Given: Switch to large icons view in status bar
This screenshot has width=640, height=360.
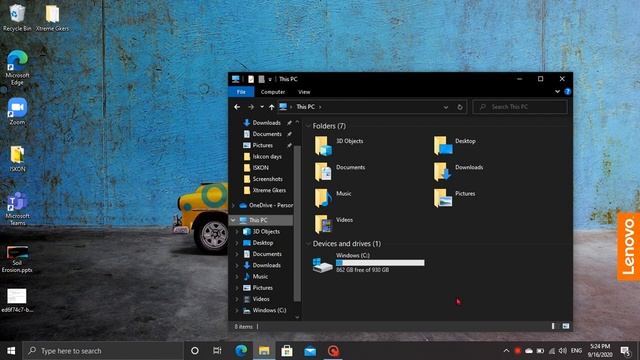Looking at the screenshot, I should point(566,326).
